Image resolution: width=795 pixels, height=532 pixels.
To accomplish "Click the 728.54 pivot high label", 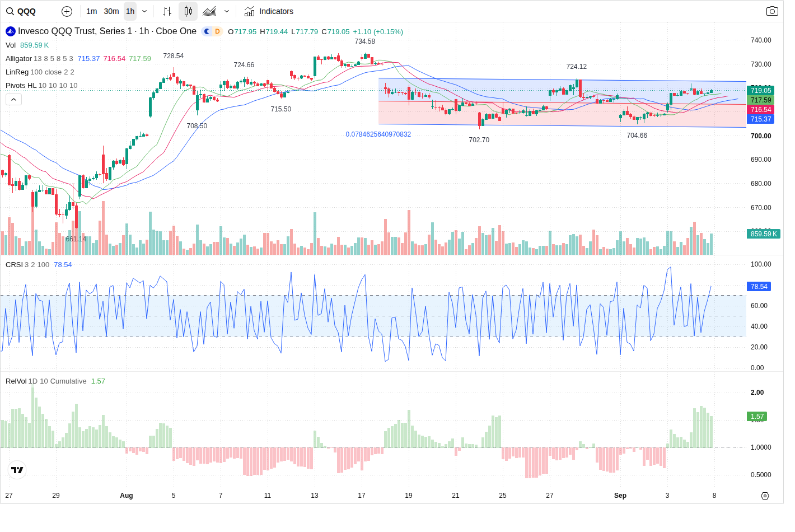I will click(174, 56).
